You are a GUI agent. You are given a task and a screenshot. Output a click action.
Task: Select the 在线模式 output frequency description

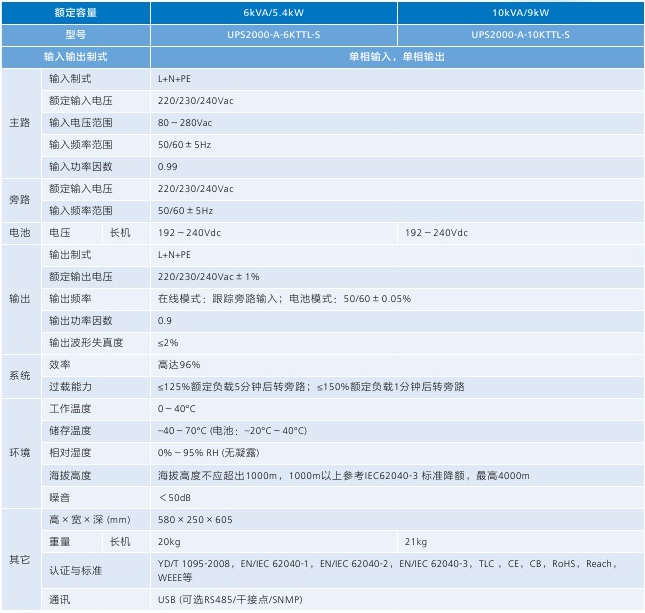284,299
